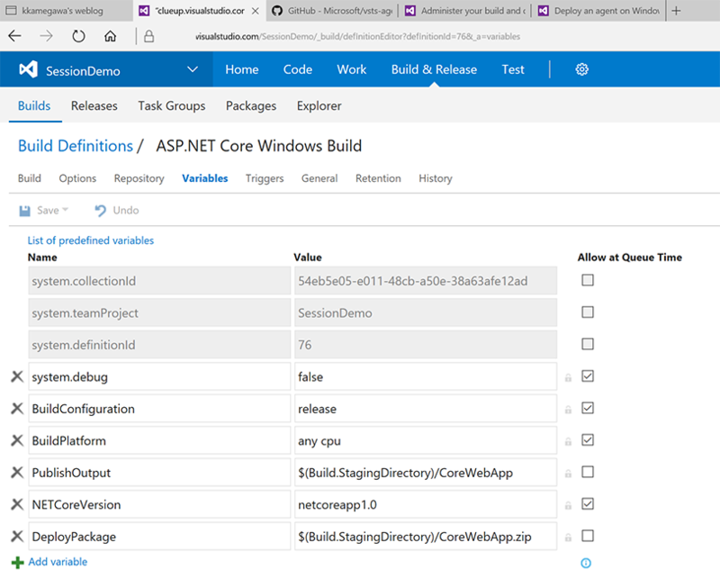Uncheck Allow at Queue Time for system.debug
The height and width of the screenshot is (588, 720).
pyautogui.click(x=588, y=375)
